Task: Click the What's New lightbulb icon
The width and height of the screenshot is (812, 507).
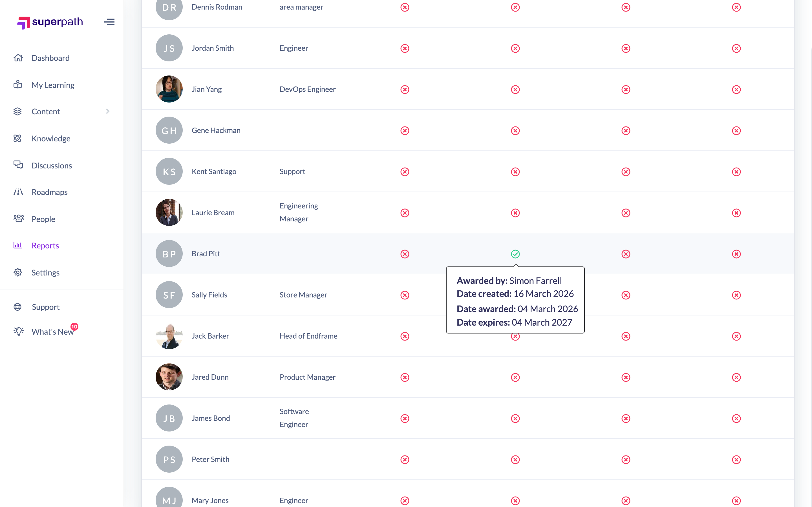Action: (18, 331)
